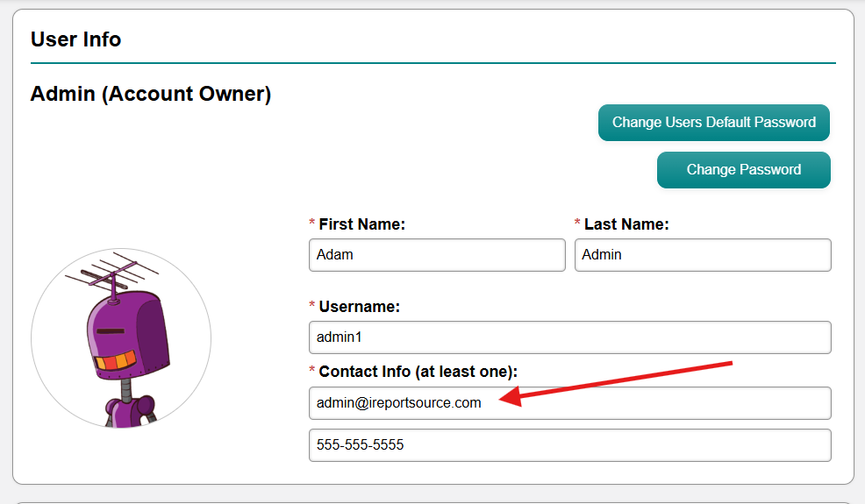Click the red arrow annotation head
Image resolution: width=865 pixels, height=504 pixels.
click(x=511, y=396)
